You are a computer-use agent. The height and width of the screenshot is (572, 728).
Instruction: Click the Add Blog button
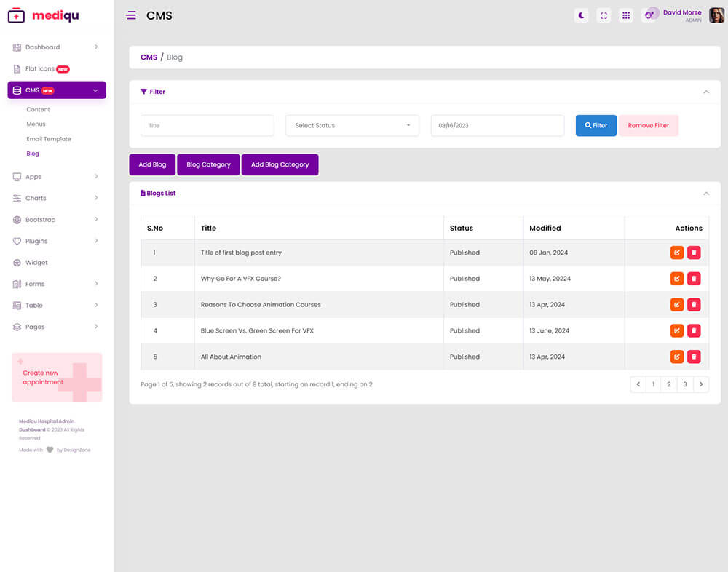[x=152, y=164]
